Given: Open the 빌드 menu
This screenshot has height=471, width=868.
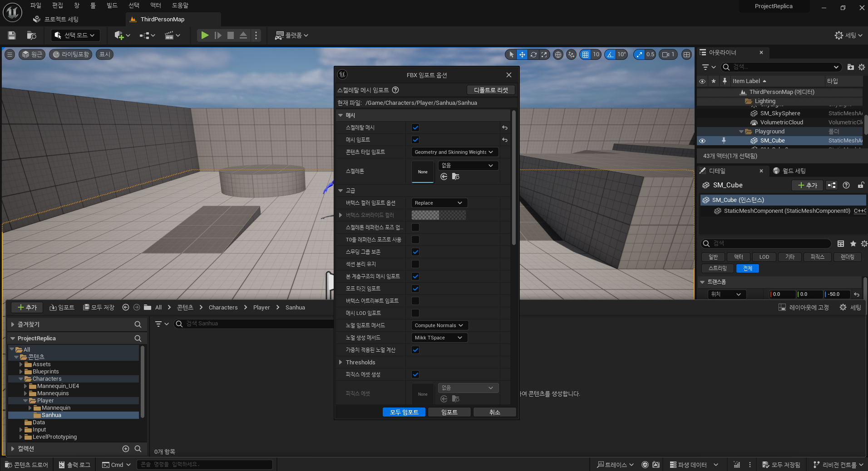Looking at the screenshot, I should 112,5.
